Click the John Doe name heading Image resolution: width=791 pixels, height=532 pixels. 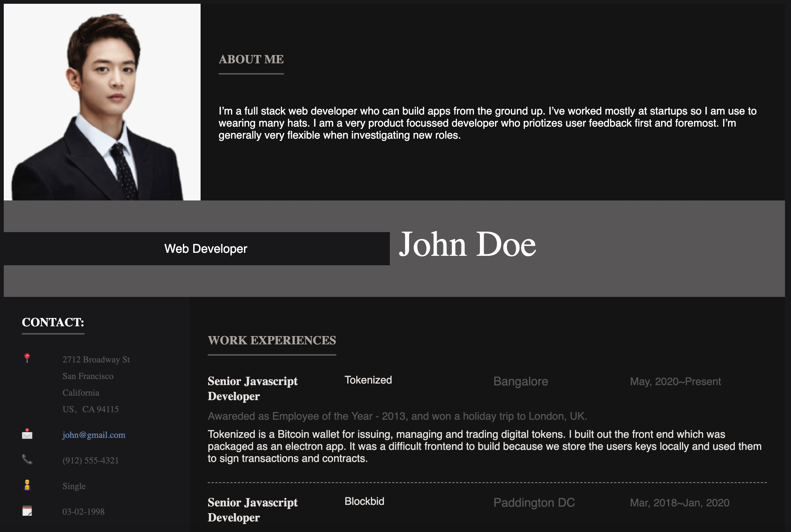[468, 244]
